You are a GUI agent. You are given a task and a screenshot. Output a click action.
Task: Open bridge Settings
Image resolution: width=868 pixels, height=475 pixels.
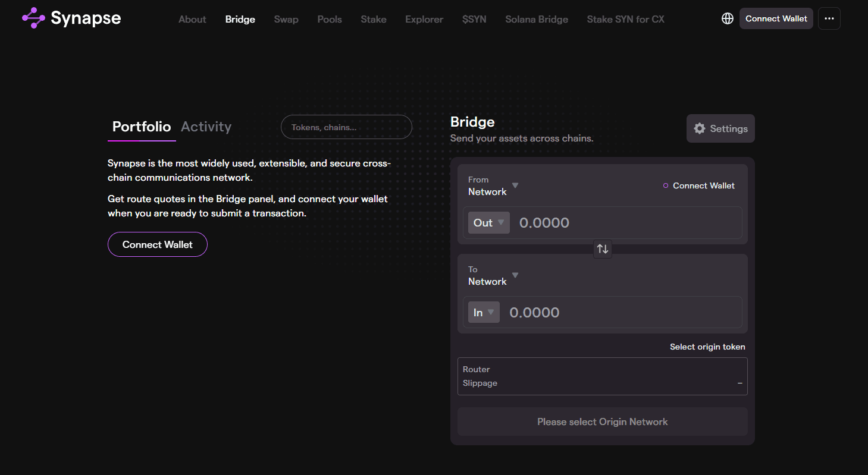click(720, 128)
